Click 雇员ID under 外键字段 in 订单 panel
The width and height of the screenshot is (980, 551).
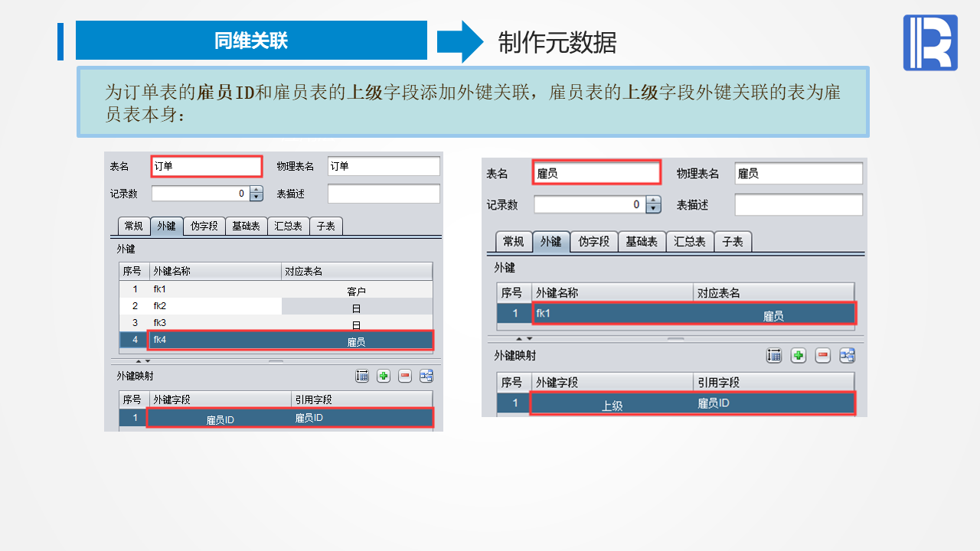(x=220, y=418)
